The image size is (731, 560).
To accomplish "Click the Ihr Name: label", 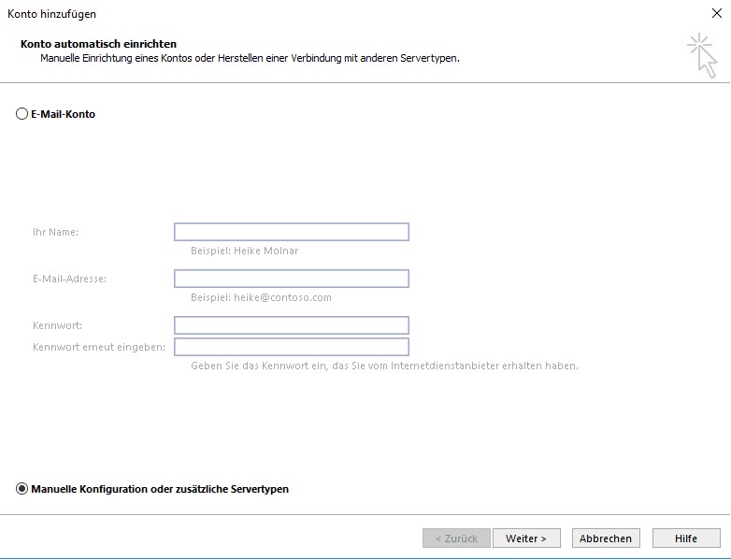I will [55, 232].
